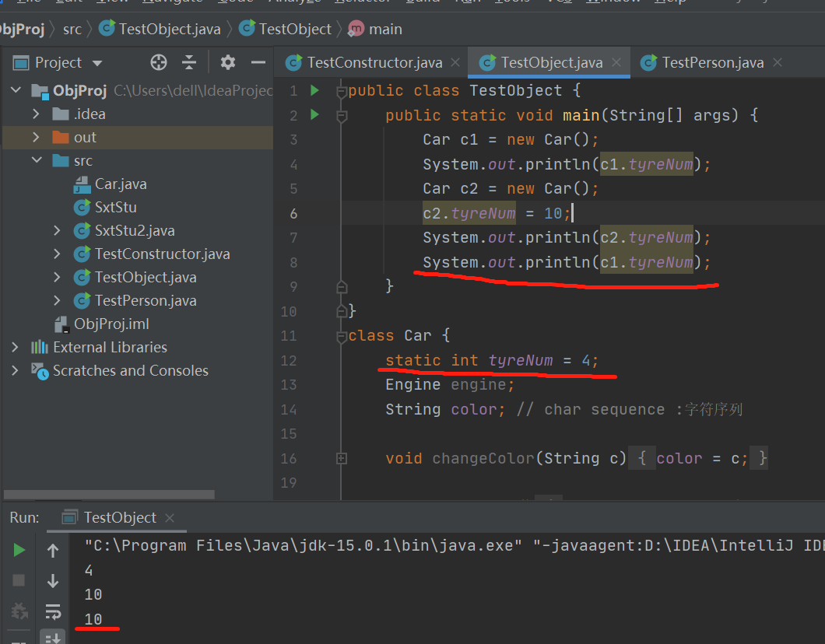The width and height of the screenshot is (825, 644).
Task: Click the main method breadcrumb
Action: pyautogui.click(x=375, y=28)
